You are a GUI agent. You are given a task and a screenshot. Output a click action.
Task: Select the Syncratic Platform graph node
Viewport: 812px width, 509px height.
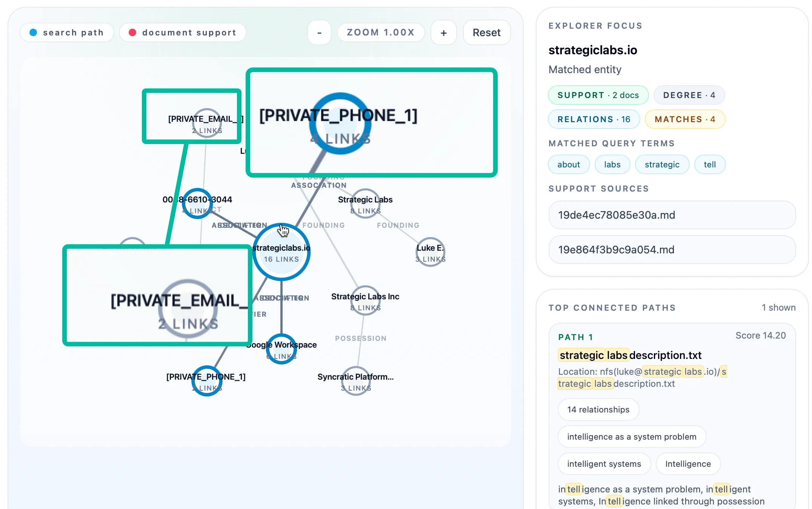pos(356,381)
